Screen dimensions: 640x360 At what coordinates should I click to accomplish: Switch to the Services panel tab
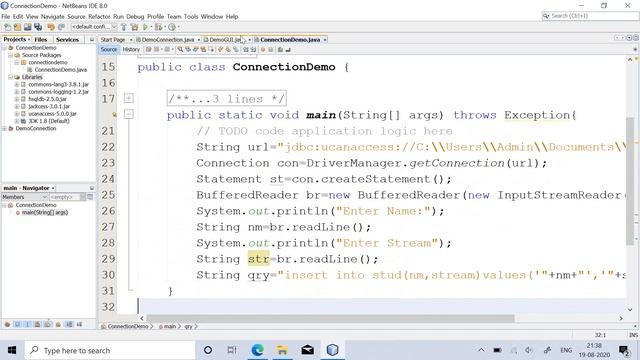(x=67, y=40)
